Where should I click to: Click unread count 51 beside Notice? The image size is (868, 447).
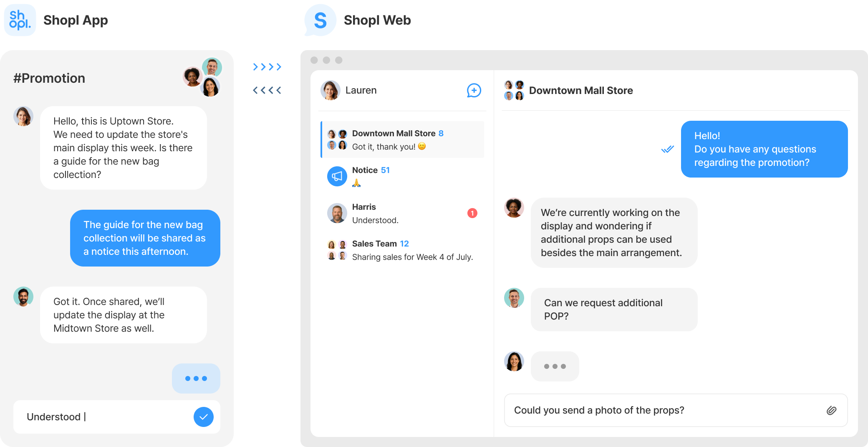click(385, 170)
